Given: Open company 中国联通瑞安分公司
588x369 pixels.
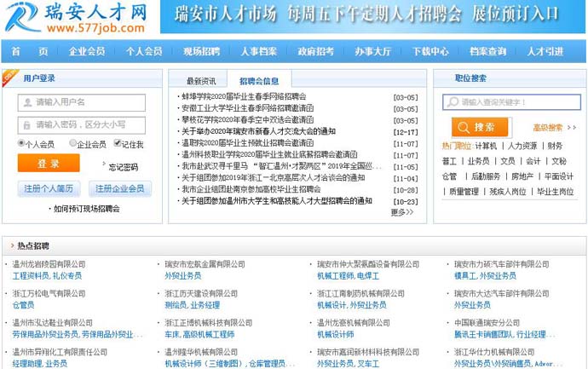Looking at the screenshot, I should click(x=487, y=323).
